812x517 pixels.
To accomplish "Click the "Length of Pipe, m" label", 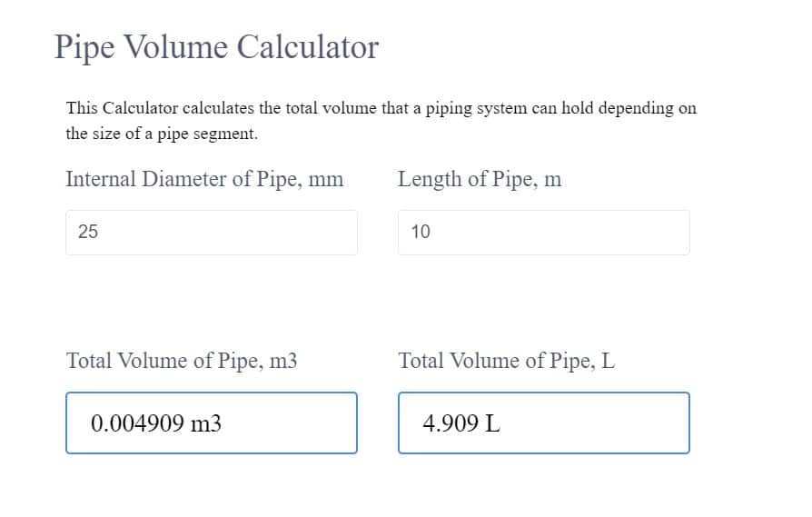I will (480, 179).
